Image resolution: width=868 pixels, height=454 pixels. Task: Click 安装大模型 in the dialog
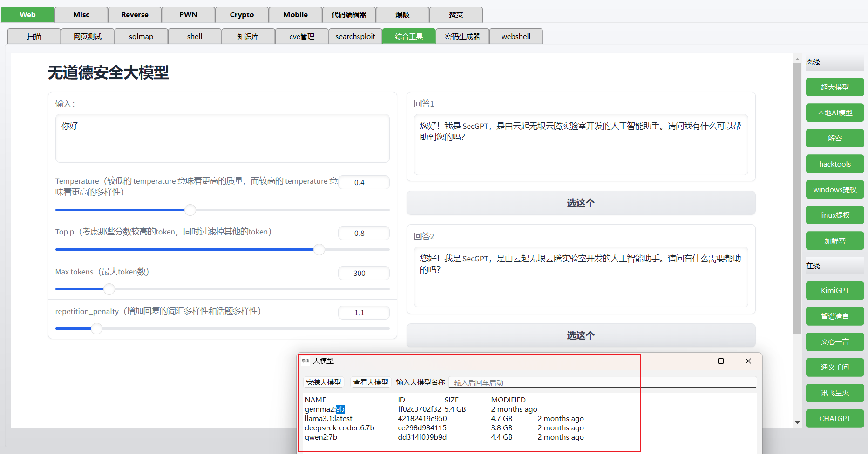pyautogui.click(x=324, y=382)
